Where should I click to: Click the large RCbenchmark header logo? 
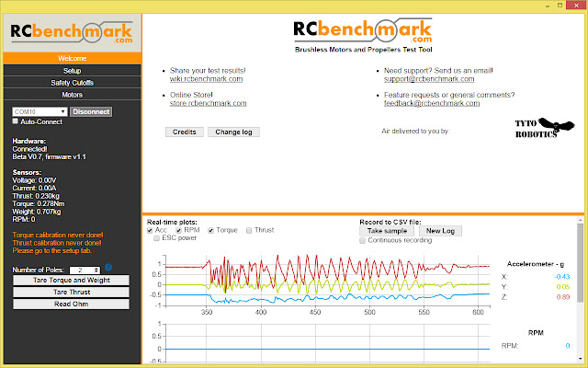363,30
